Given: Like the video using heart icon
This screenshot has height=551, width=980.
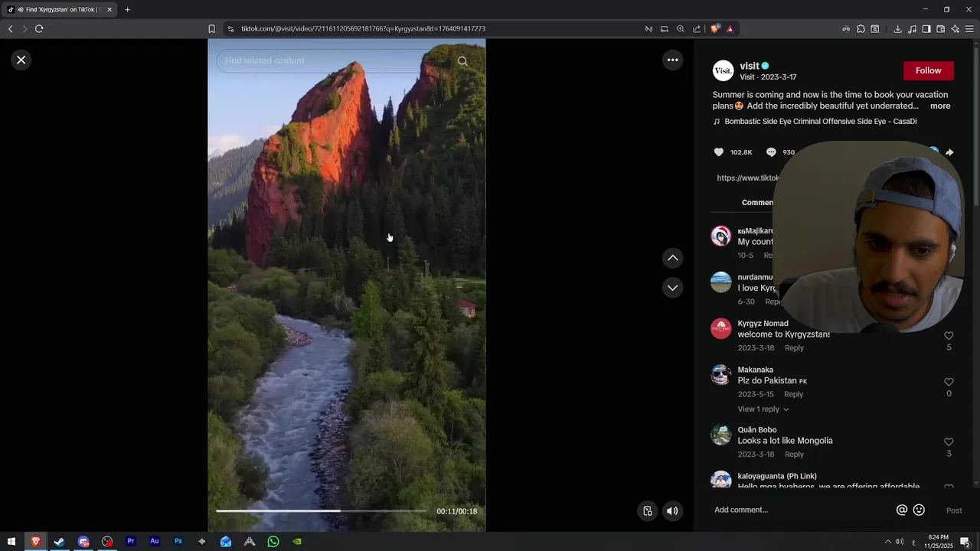Looking at the screenshot, I should click(718, 152).
